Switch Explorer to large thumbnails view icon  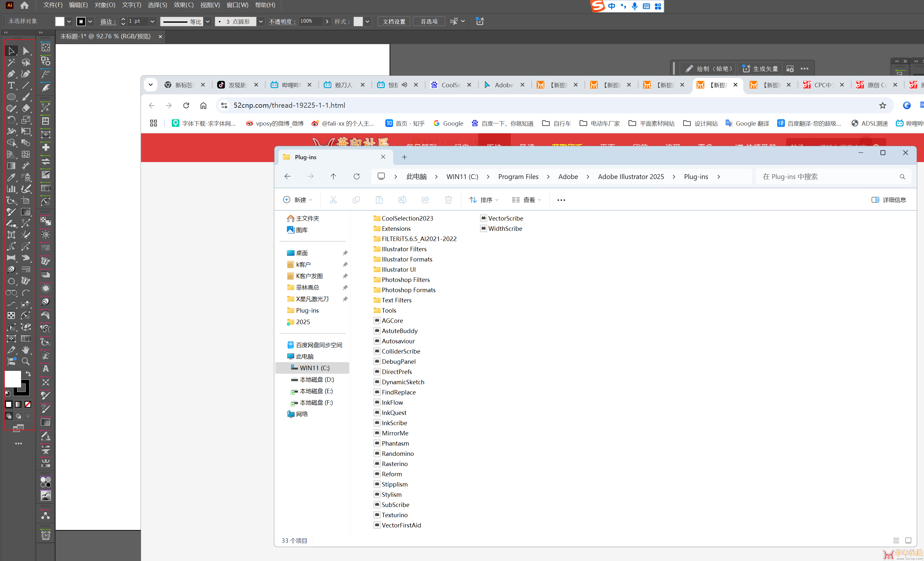coord(908,541)
